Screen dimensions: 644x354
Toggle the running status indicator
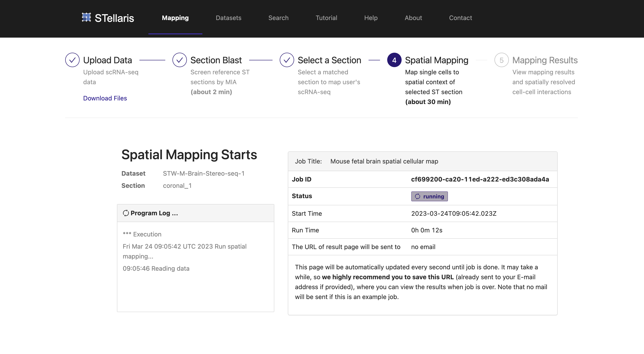pyautogui.click(x=429, y=196)
